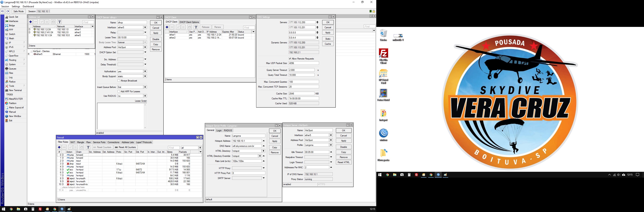Screen dimensions: 644x212
Task: Click the Cache Size input field
Action: pyautogui.click(x=301, y=93)
